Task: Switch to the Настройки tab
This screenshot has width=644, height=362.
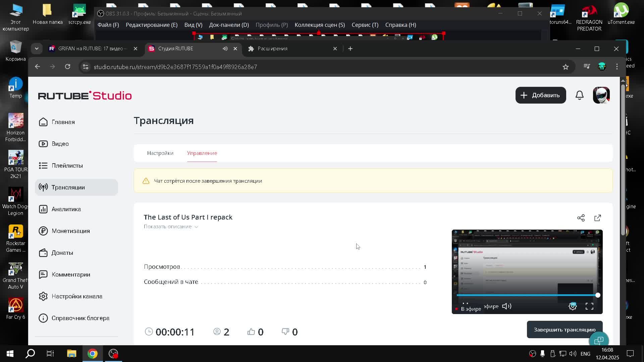Action: (x=160, y=153)
